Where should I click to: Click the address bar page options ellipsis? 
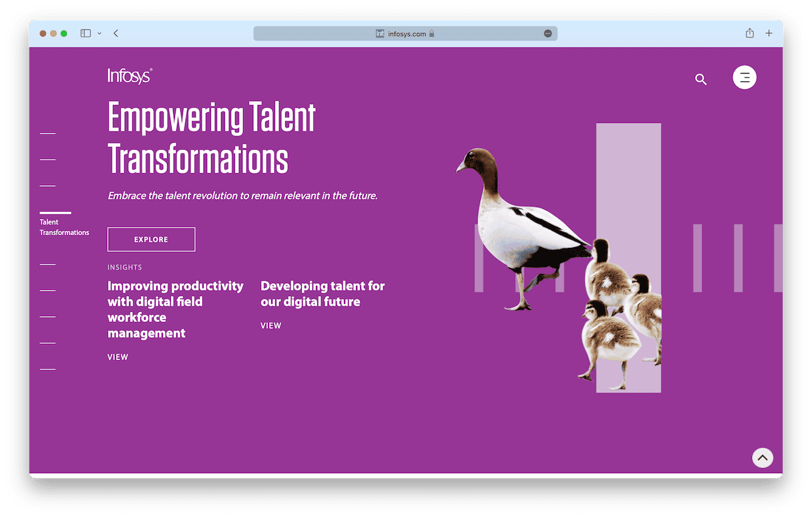coord(548,33)
